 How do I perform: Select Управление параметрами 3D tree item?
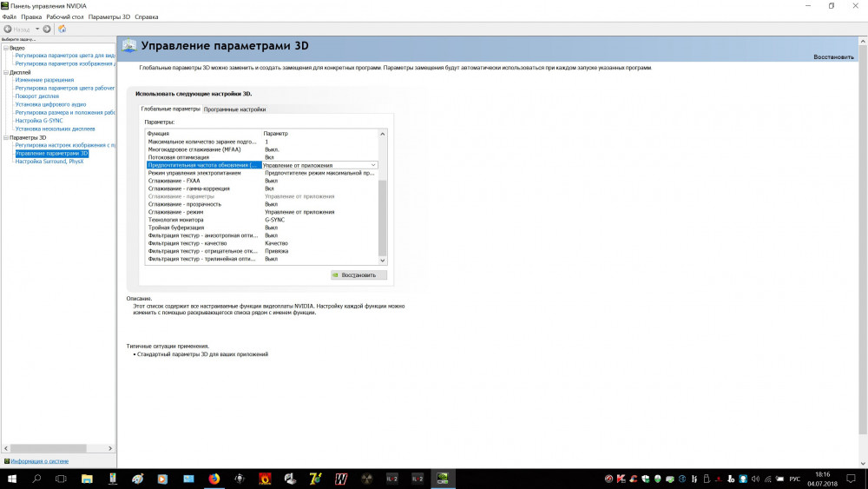(x=51, y=154)
